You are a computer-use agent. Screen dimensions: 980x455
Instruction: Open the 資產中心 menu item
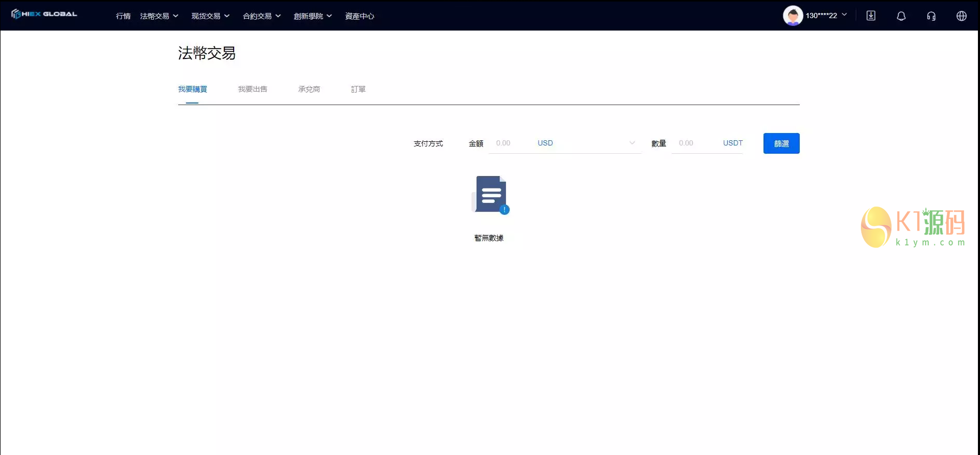coord(359,16)
